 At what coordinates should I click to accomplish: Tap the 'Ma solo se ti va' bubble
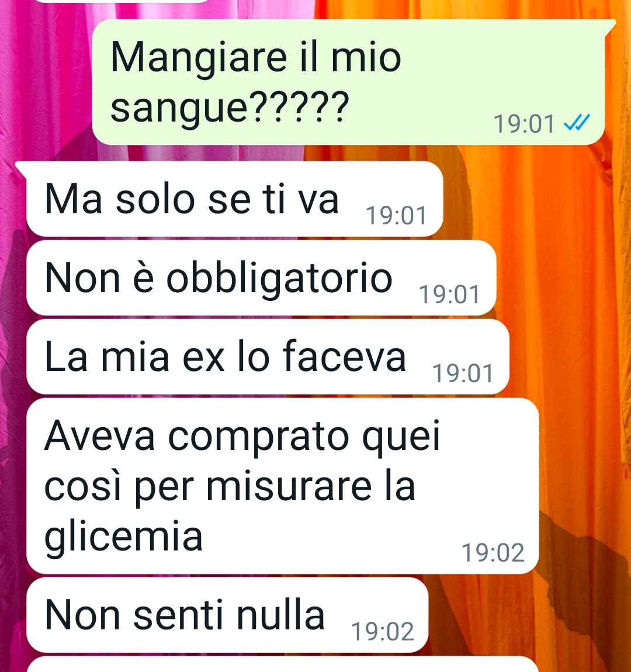click(234, 199)
